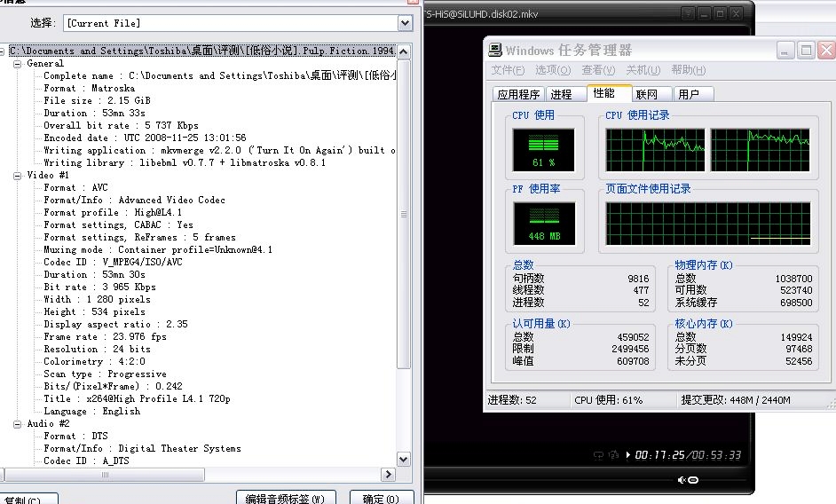Open the 帮助(H) menu in Task Manager
Image resolution: width=836 pixels, height=504 pixels.
click(689, 70)
